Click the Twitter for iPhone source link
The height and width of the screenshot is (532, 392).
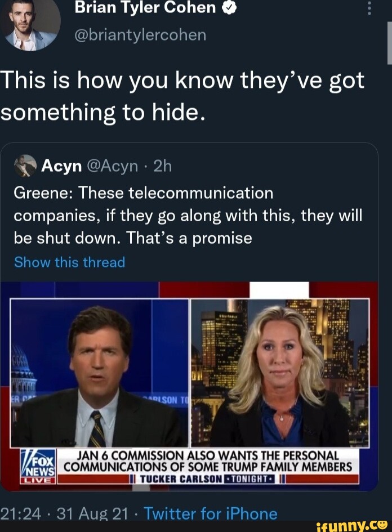pyautogui.click(x=211, y=513)
